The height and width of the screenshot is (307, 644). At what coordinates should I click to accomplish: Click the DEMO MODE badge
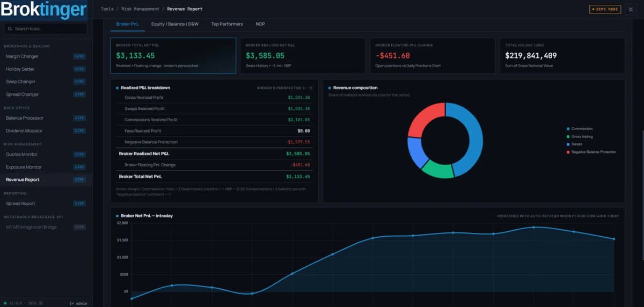coord(605,9)
